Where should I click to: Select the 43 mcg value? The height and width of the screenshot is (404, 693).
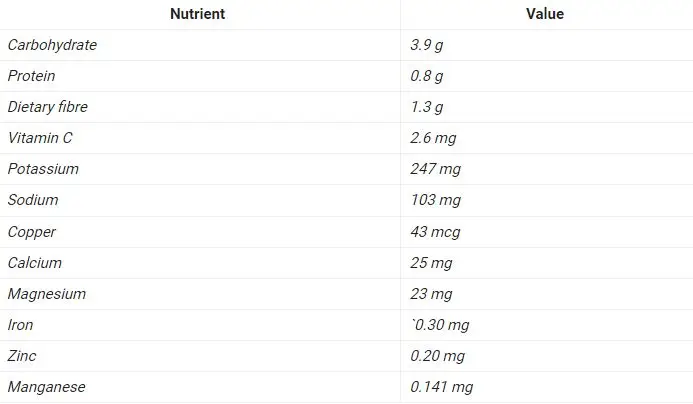click(435, 232)
